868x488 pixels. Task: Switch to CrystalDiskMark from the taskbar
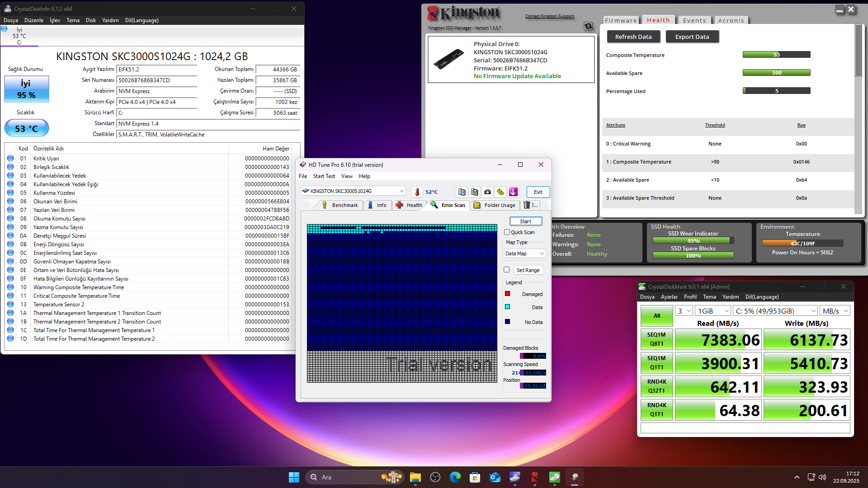[x=554, y=477]
